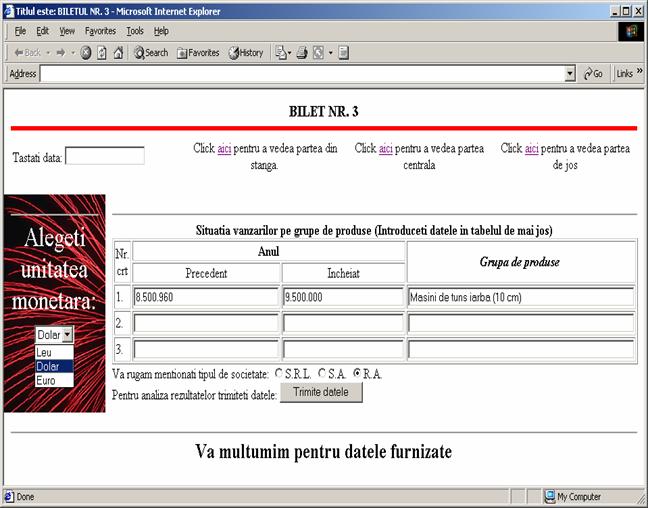648x508 pixels.
Task: Select the S.R.L. radio button
Action: tap(278, 374)
